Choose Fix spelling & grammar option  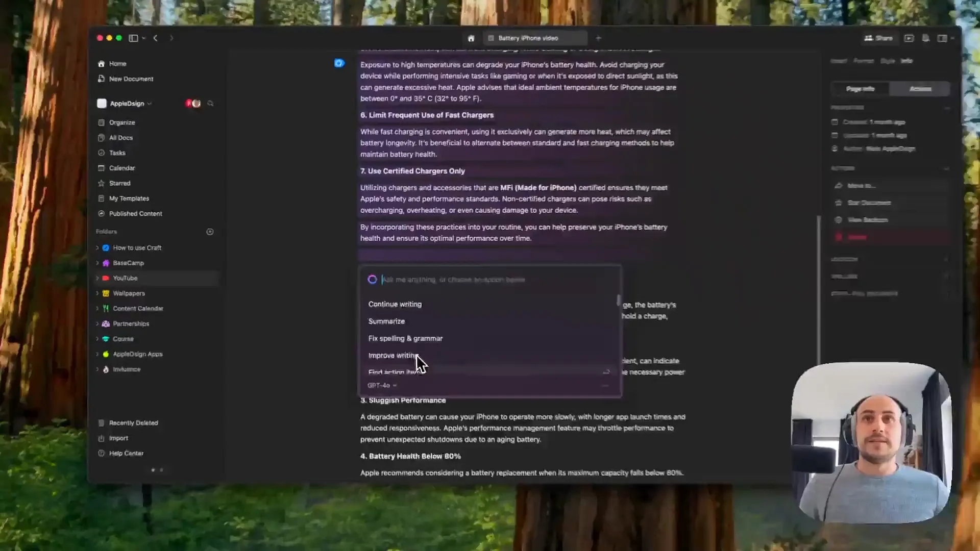point(405,338)
